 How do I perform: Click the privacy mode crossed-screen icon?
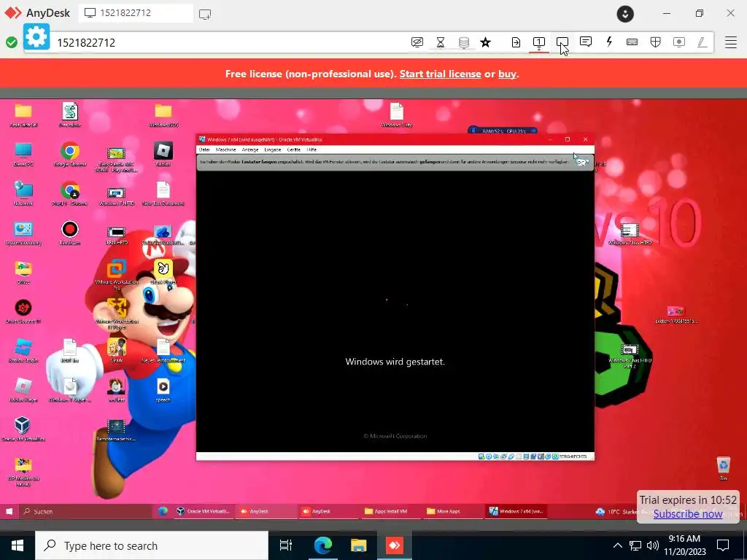(x=417, y=42)
